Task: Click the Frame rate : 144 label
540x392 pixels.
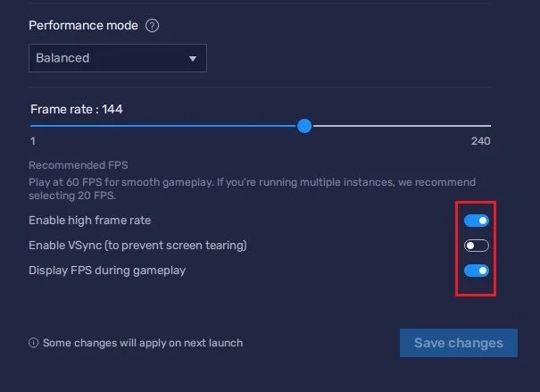Action: (x=77, y=109)
